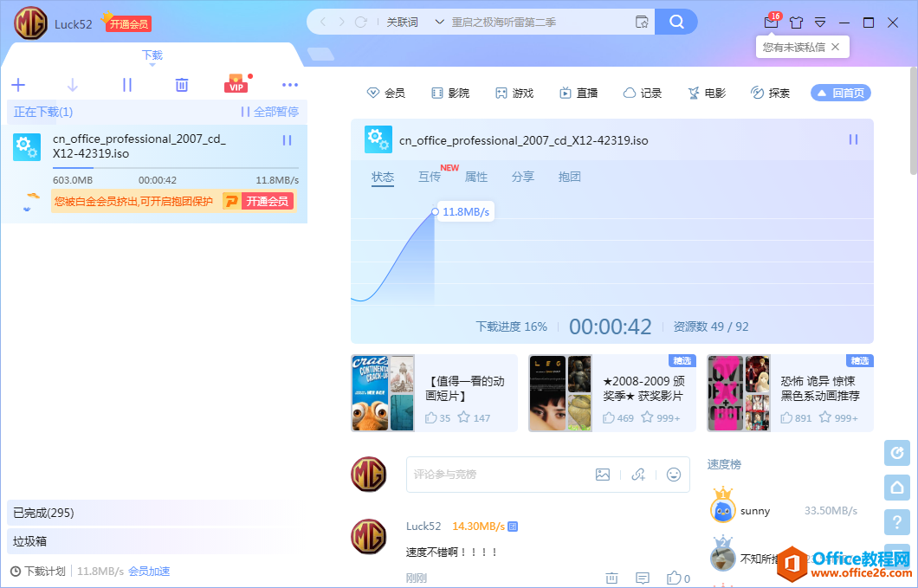Open private messages via envelope icon showing 16
918x588 pixels.
[x=771, y=23]
